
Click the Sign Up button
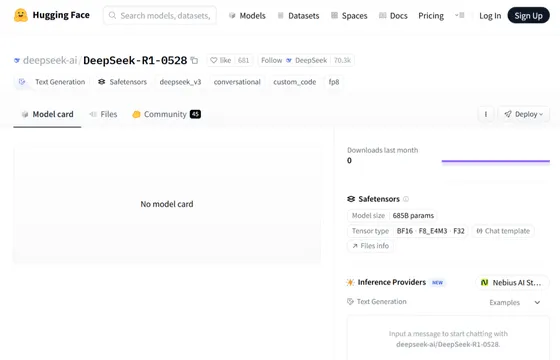click(529, 15)
